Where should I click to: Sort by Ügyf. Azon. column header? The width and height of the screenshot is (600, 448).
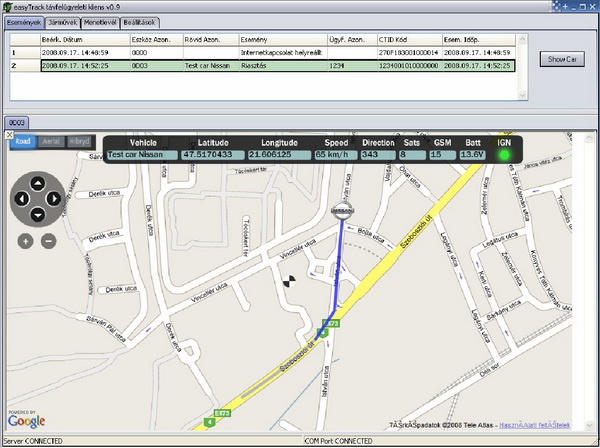(x=352, y=40)
